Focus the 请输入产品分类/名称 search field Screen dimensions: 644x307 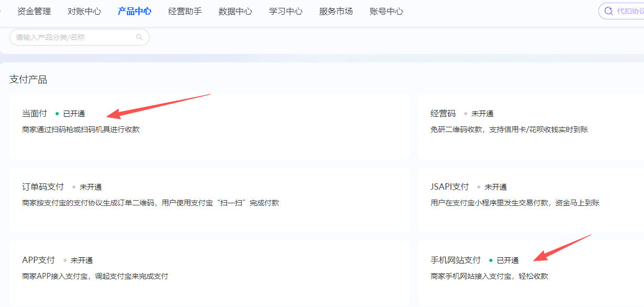(73, 37)
